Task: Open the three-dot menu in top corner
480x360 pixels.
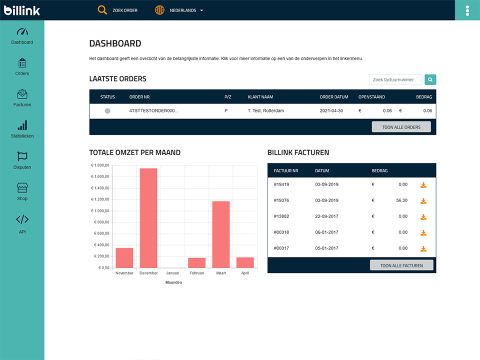Action: point(467,10)
